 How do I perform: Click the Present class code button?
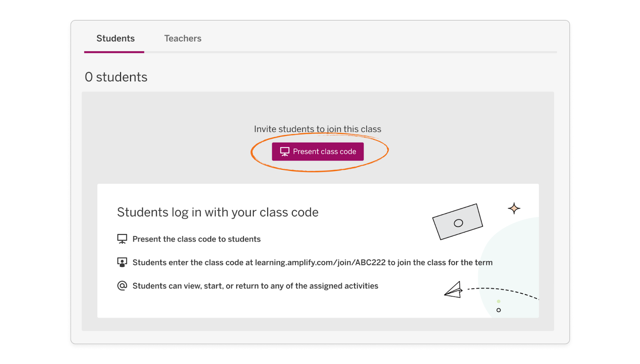(x=318, y=151)
